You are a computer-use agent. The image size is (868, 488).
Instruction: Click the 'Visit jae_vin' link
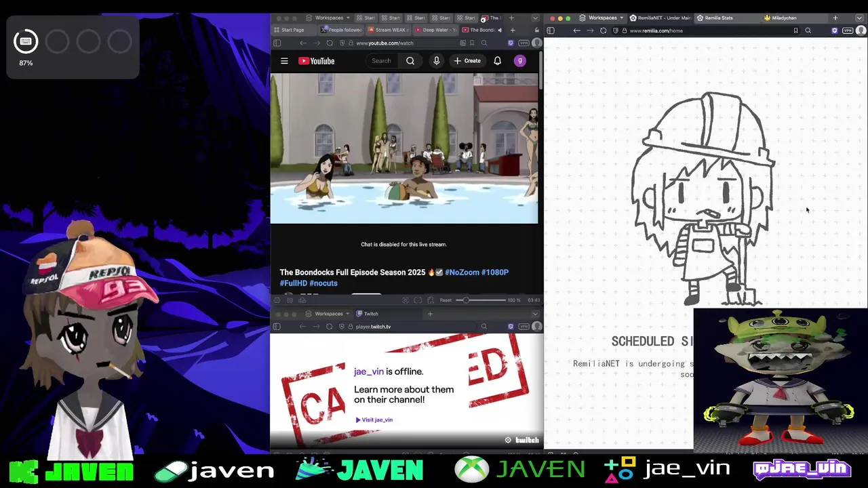[x=374, y=420]
